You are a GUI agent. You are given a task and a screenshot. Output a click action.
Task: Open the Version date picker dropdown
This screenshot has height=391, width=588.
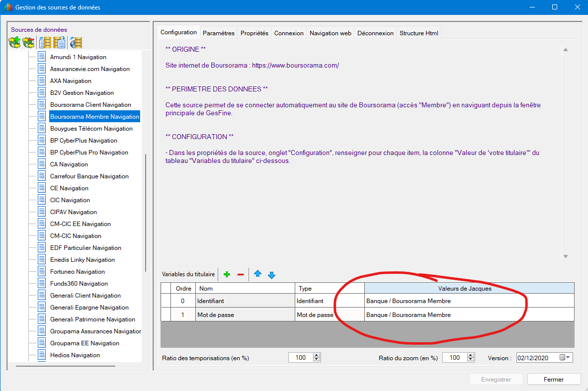coord(568,358)
